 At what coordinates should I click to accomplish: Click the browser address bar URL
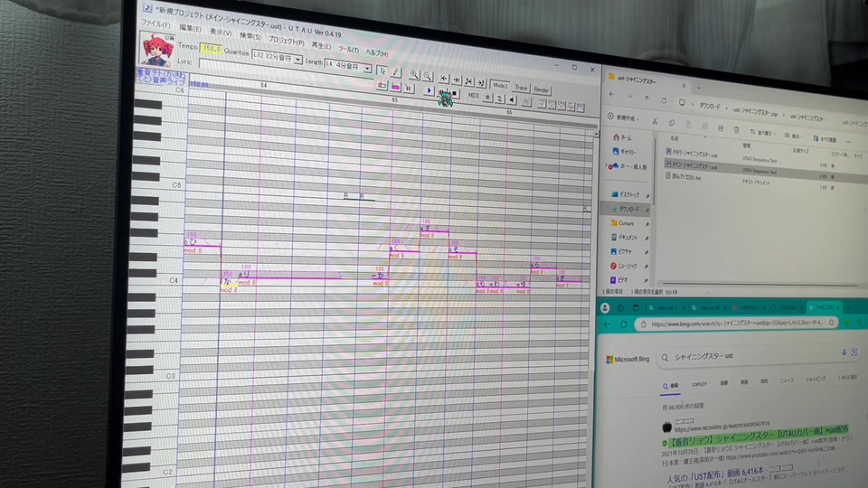tap(736, 324)
